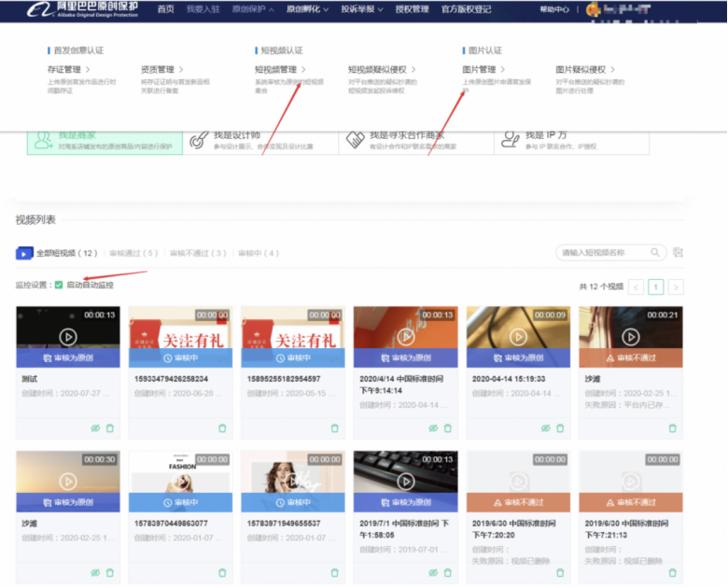This screenshot has width=728, height=588.
Task: Delete video 15783970449863077 with trash icon
Action: pyautogui.click(x=222, y=573)
